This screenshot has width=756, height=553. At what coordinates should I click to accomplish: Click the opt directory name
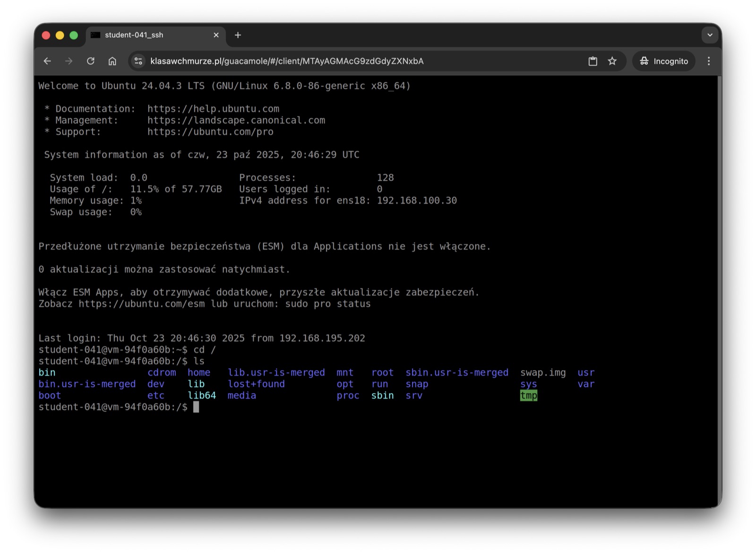tap(345, 384)
